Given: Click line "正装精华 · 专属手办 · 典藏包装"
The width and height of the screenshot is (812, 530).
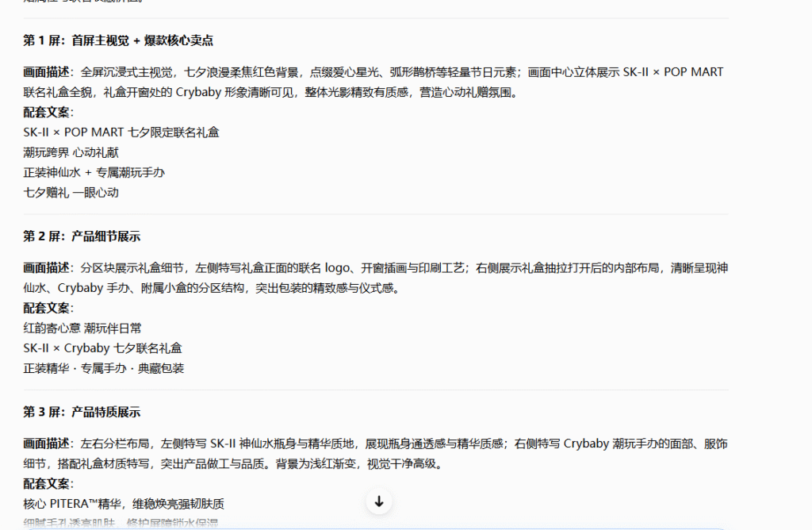Looking at the screenshot, I should [x=104, y=368].
